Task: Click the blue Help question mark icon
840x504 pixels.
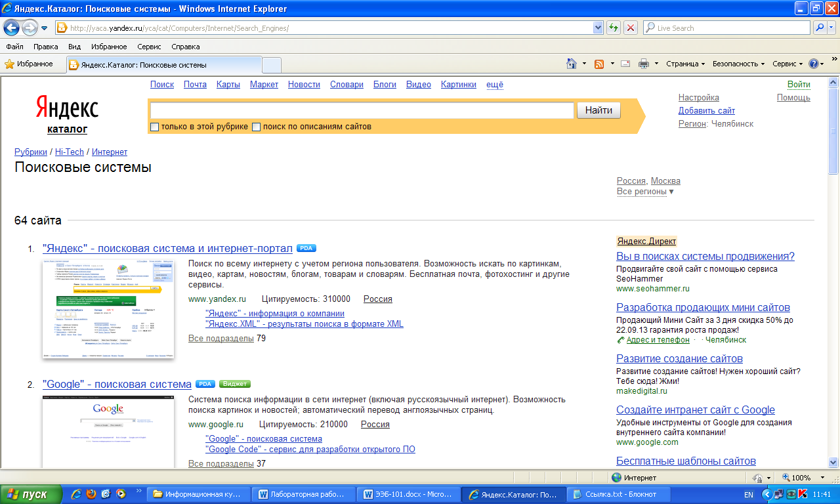Action: point(814,64)
